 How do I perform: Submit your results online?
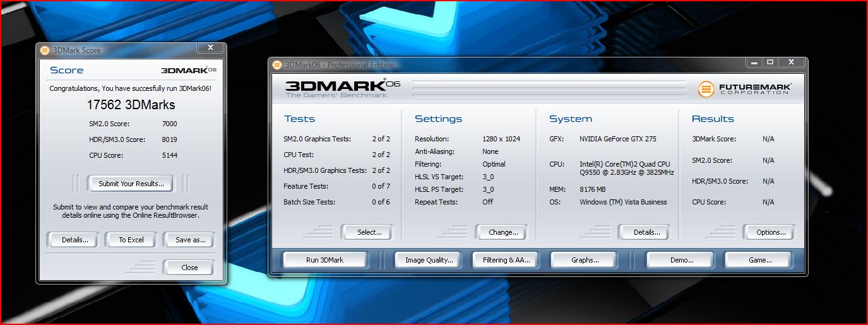pyautogui.click(x=131, y=184)
